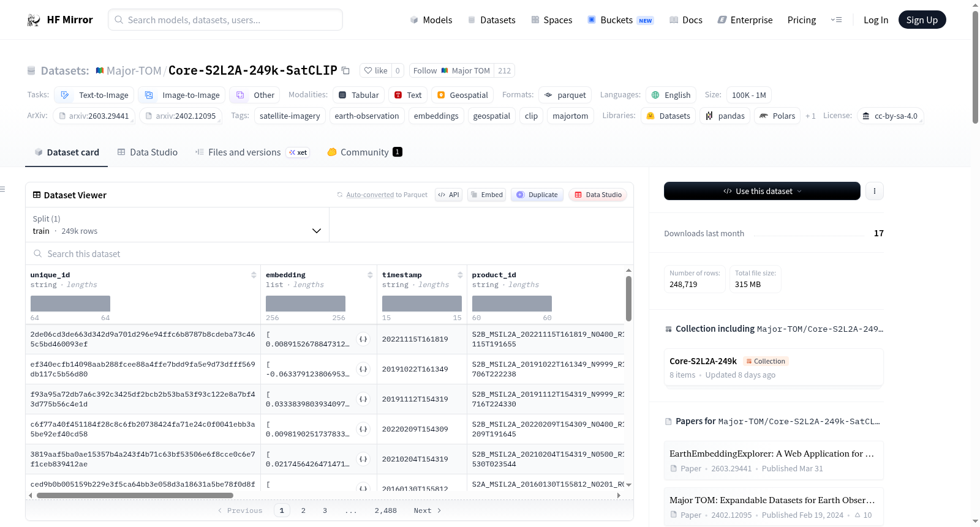Click the Embed button
Screen dimensions: 980x527
pyautogui.click(x=486, y=195)
